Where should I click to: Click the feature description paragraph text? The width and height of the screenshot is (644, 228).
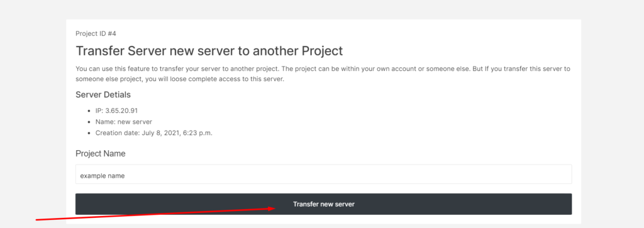point(323,74)
